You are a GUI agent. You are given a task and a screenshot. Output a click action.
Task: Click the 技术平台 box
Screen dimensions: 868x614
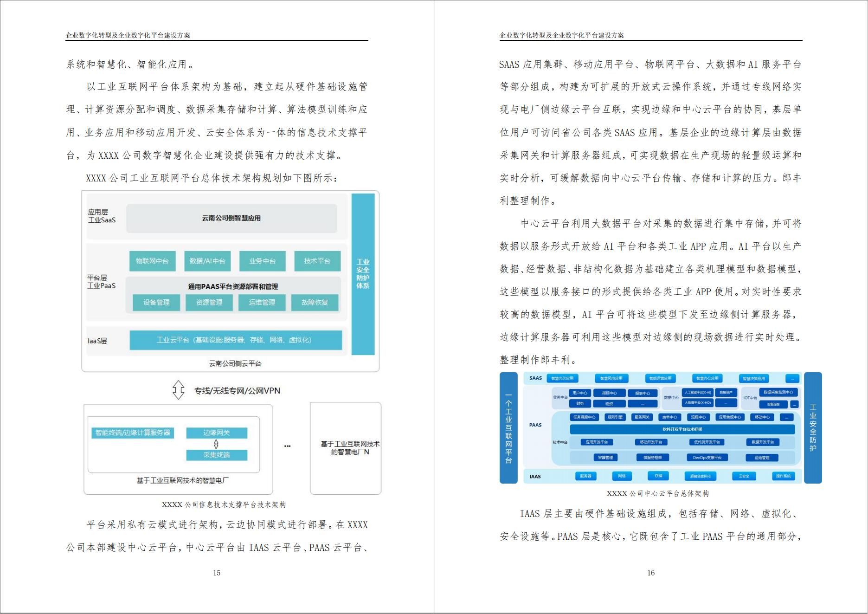click(x=317, y=261)
